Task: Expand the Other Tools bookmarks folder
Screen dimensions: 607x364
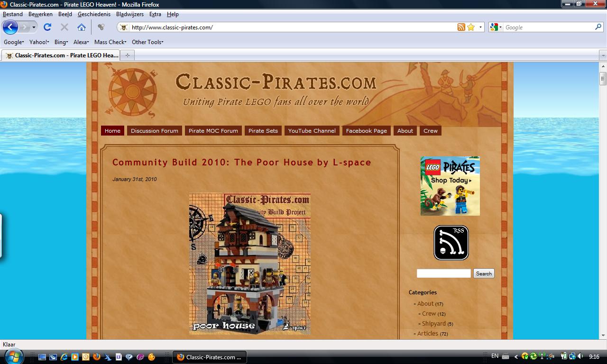Action: tap(147, 42)
